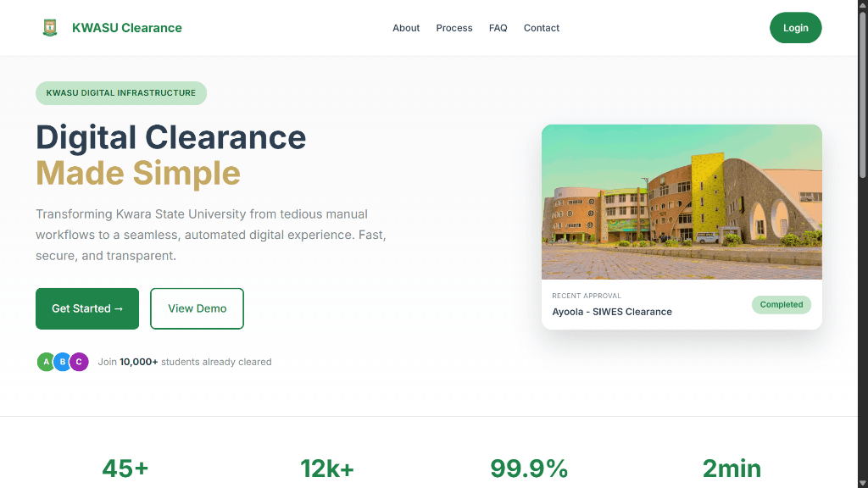868x488 pixels.
Task: Click the green avatar labeled A
Action: [46, 362]
